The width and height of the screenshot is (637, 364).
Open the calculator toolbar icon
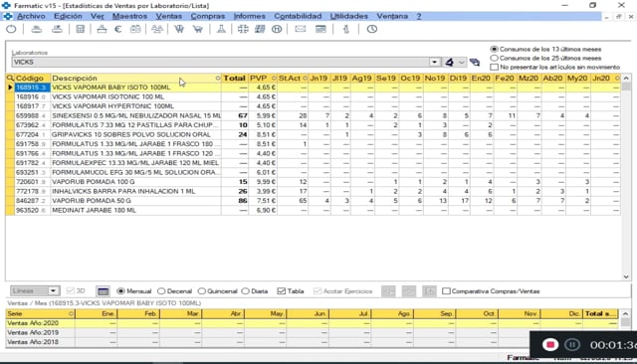pos(81,29)
